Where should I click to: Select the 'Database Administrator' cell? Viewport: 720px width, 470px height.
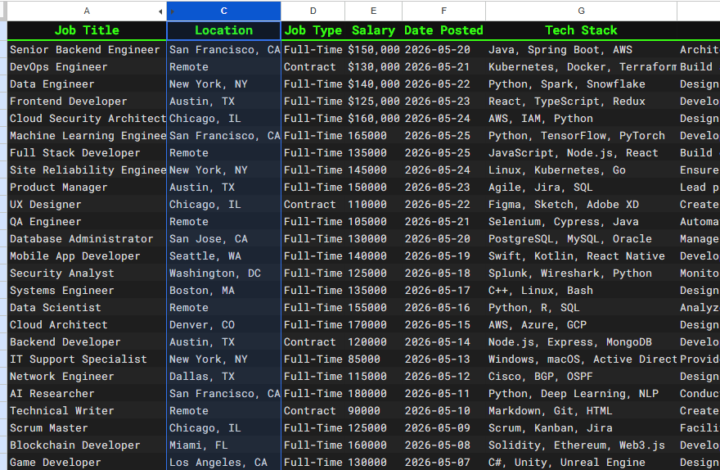[x=87, y=239]
